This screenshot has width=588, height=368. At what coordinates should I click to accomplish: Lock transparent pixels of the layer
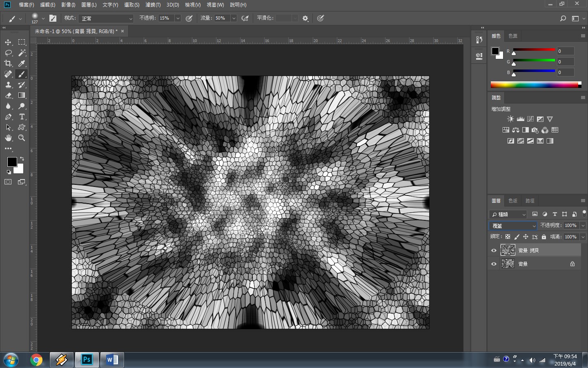pos(508,237)
